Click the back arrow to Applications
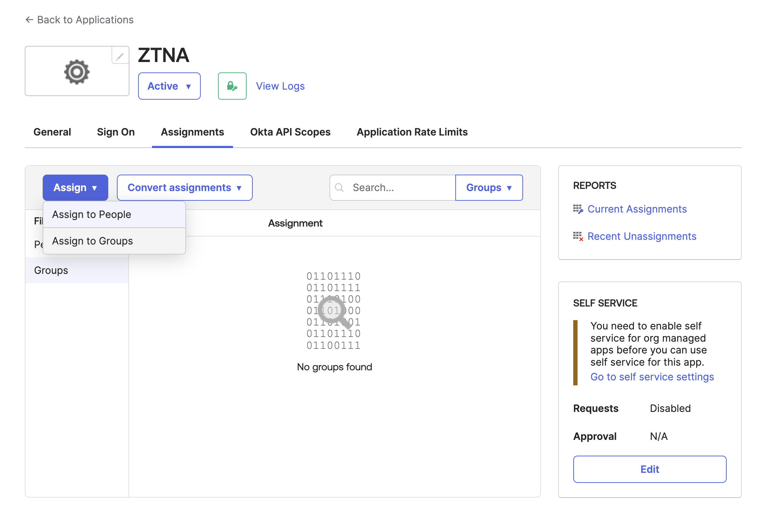This screenshot has height=532, width=760. 29,20
